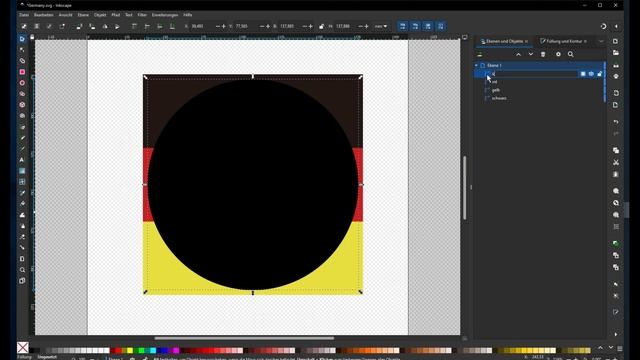This screenshot has height=360, width=640.
Task: Open the dock panel chevron menu
Action: pyautogui.click(x=601, y=41)
